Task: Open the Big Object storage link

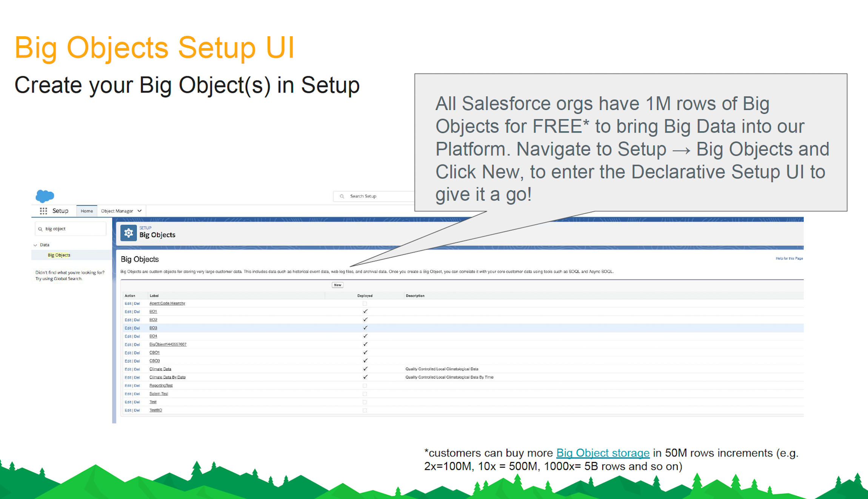Action: tap(603, 453)
